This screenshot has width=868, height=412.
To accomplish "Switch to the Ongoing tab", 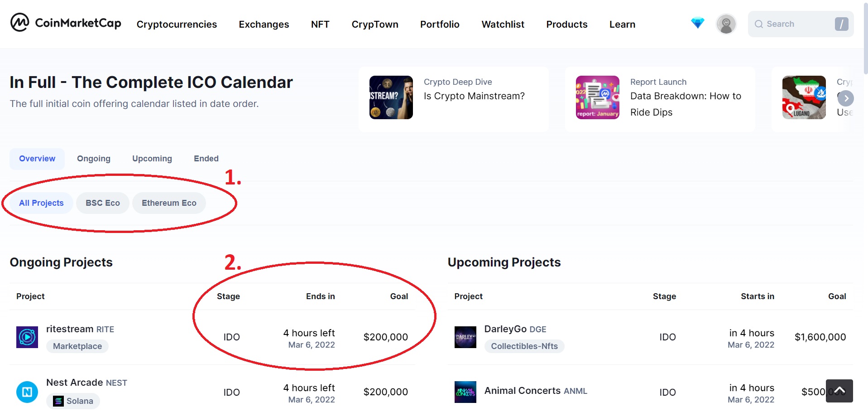I will [x=94, y=159].
